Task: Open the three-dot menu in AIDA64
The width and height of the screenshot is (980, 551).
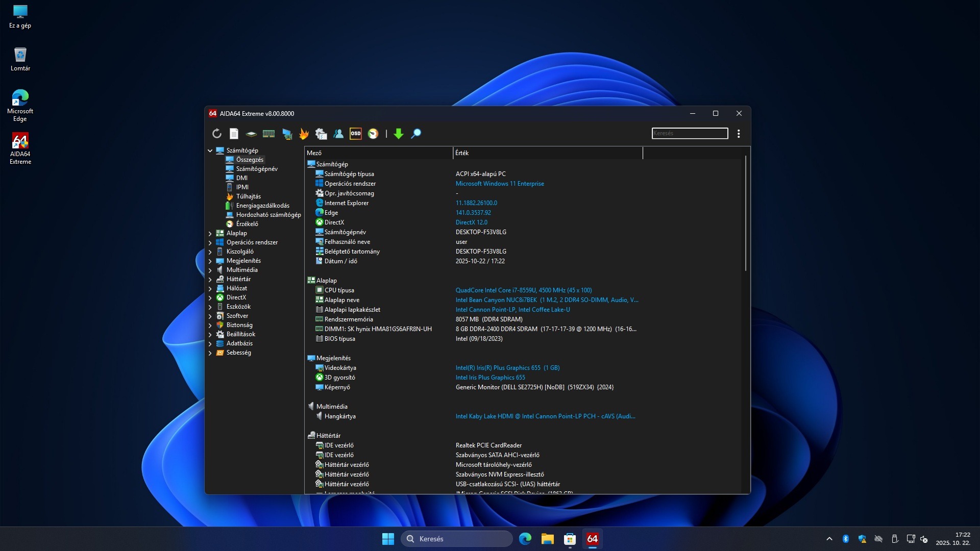Action: (739, 134)
